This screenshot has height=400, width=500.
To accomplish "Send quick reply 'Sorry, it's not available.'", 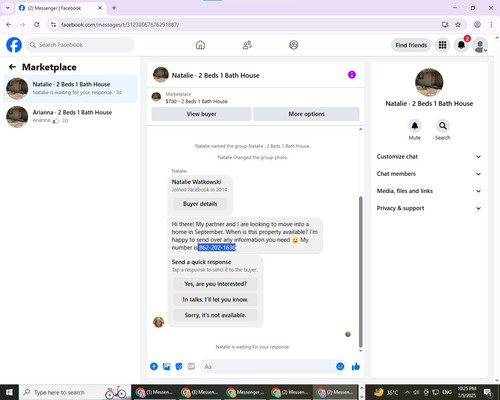I will pos(215,315).
